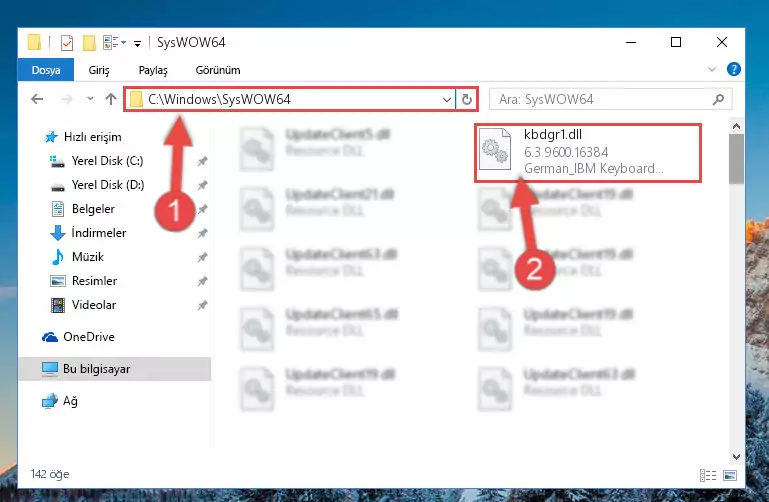Viewport: 769px width, 502px height.
Task: Click the pin icon next to Yerel Disk (C:)
Action: pos(202,161)
